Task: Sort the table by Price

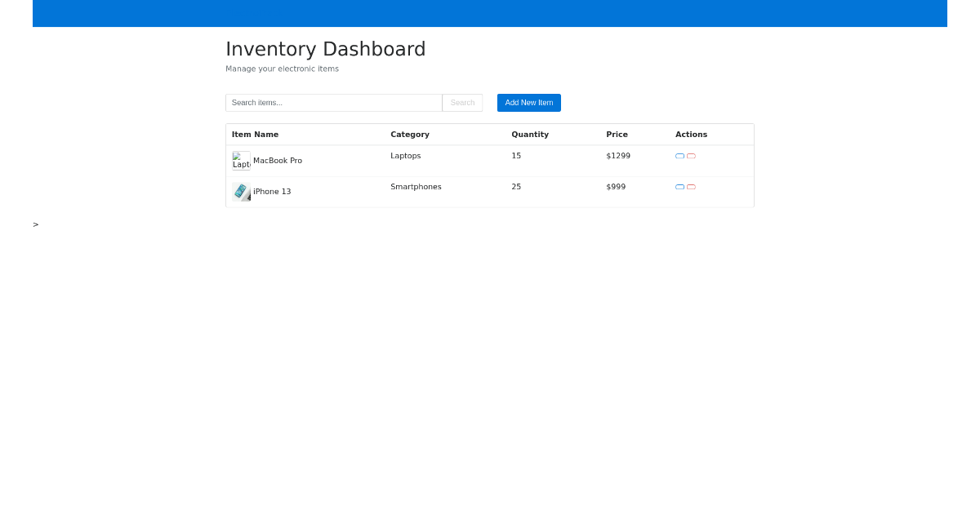Action: [x=617, y=134]
